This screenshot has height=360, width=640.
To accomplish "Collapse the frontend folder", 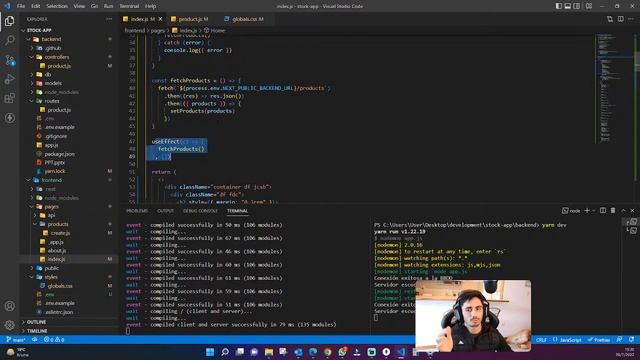I will click(x=28, y=180).
